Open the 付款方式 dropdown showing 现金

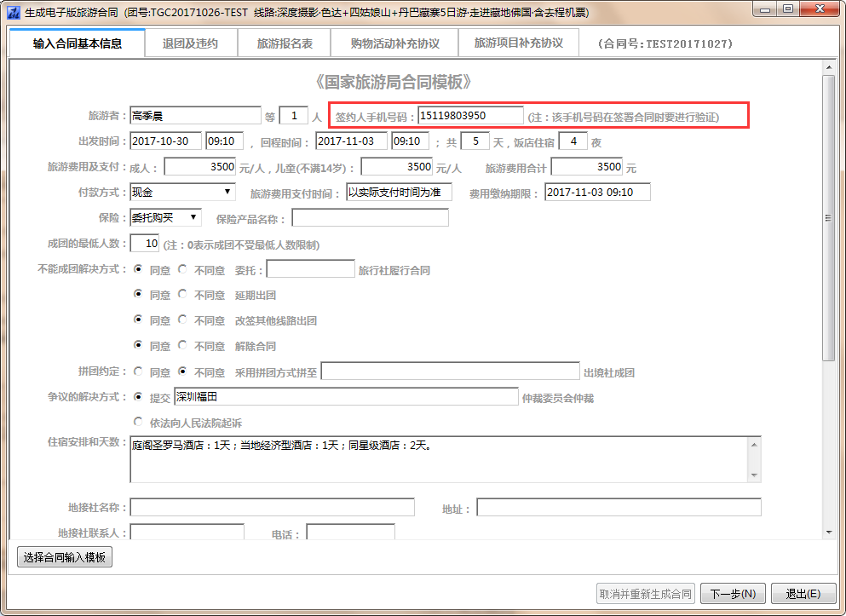click(x=183, y=192)
